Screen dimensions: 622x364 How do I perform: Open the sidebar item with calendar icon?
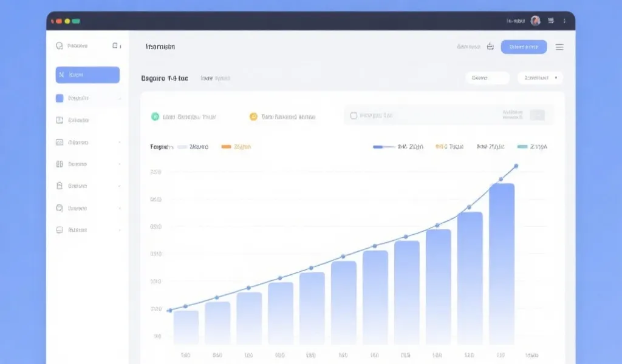[60, 120]
